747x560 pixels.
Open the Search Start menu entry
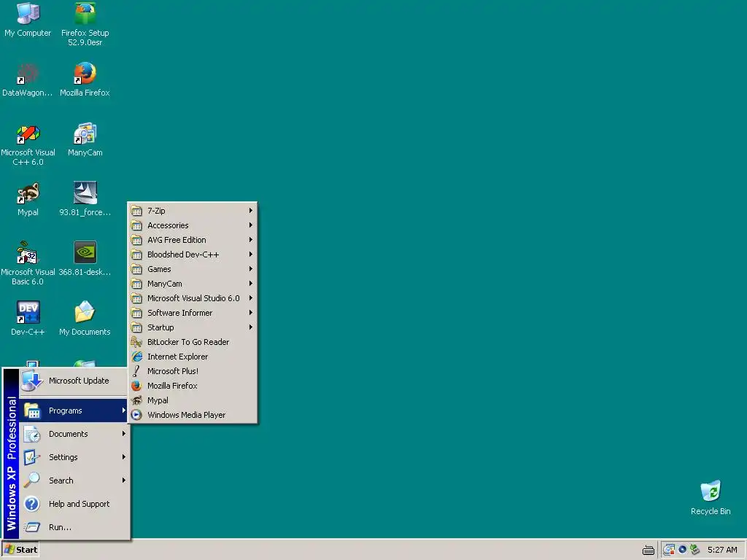click(x=74, y=481)
